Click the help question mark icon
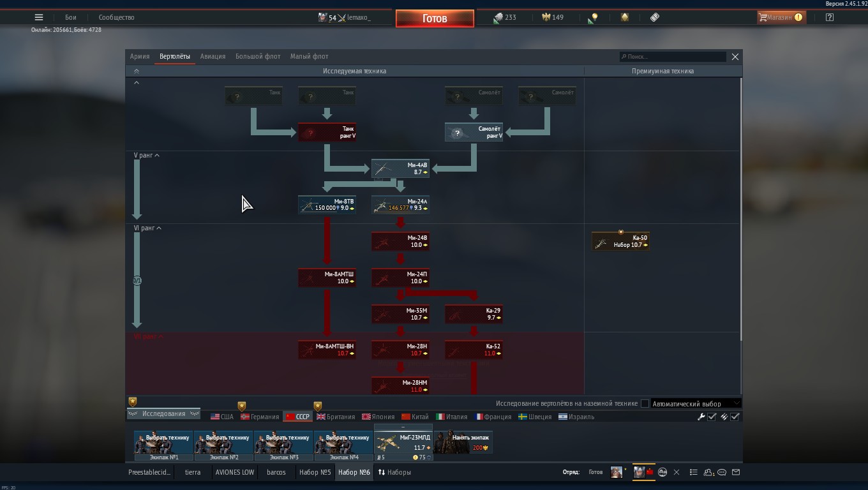The image size is (868, 490). 829,17
